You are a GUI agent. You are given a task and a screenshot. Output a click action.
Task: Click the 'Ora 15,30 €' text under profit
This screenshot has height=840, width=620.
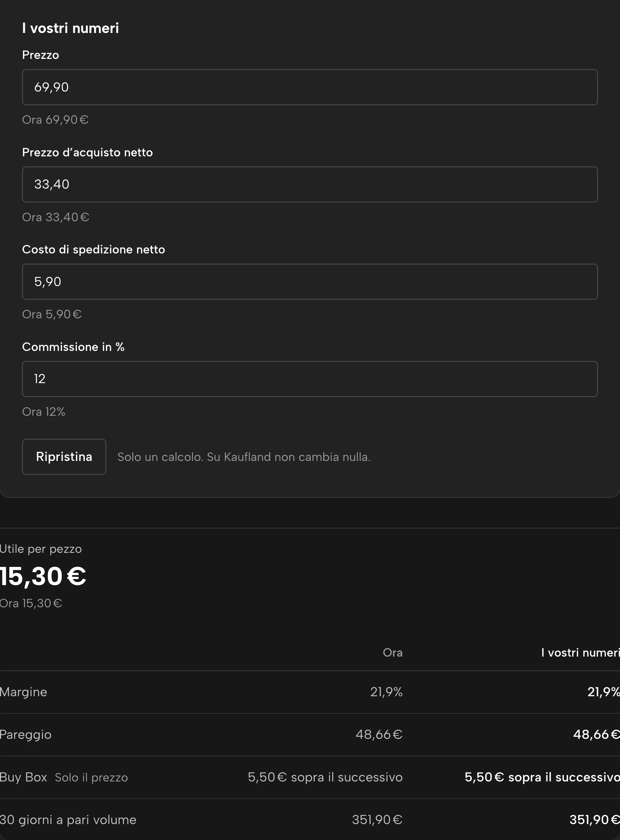point(31,604)
